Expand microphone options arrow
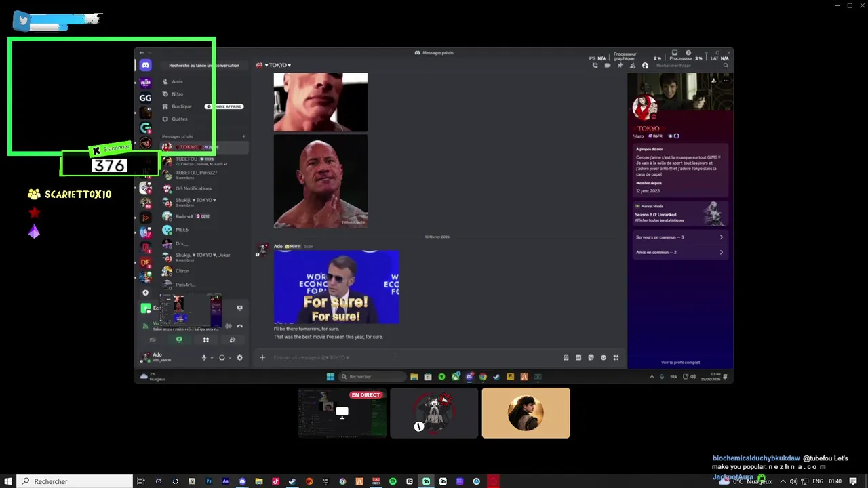This screenshot has width=868, height=488. pos(212,357)
